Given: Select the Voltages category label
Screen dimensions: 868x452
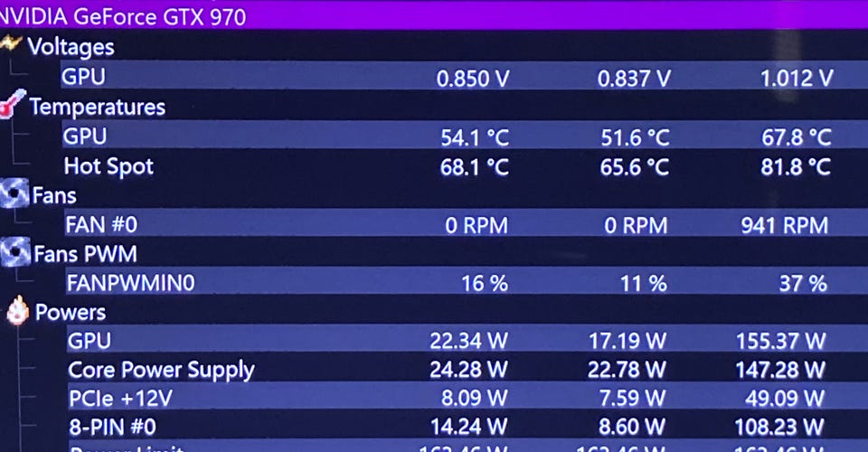Looking at the screenshot, I should [x=71, y=47].
